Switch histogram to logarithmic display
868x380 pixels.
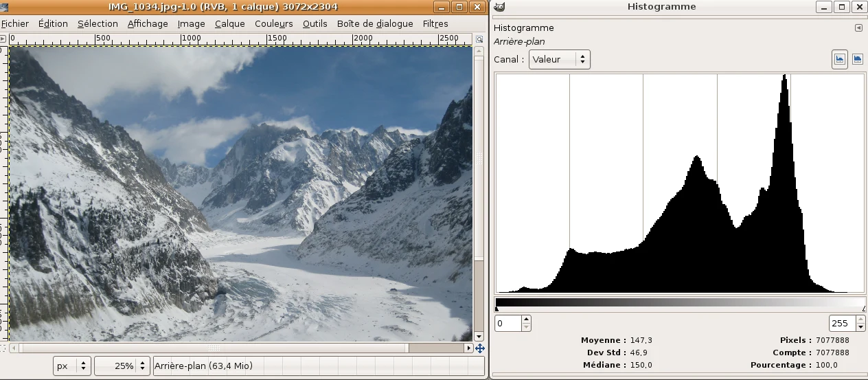tap(857, 59)
